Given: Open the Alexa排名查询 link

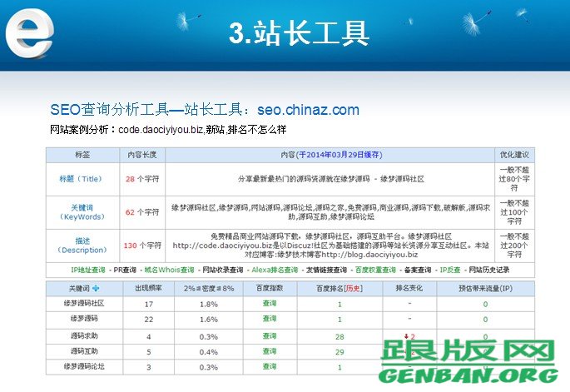Looking at the screenshot, I should [275, 270].
